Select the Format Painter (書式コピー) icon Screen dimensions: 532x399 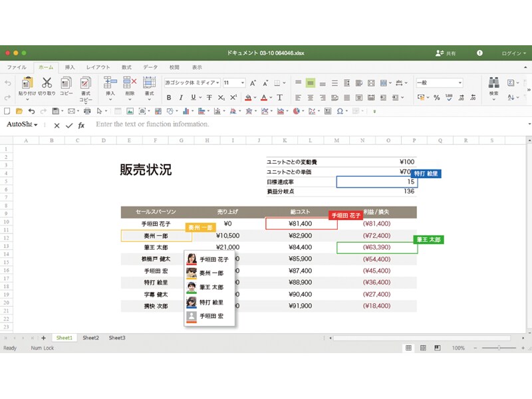click(86, 83)
